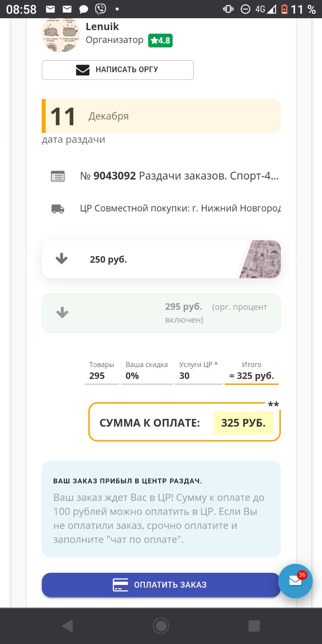The image size is (322, 644).
Task: Tap the delivery truck icon
Action: coord(58,209)
